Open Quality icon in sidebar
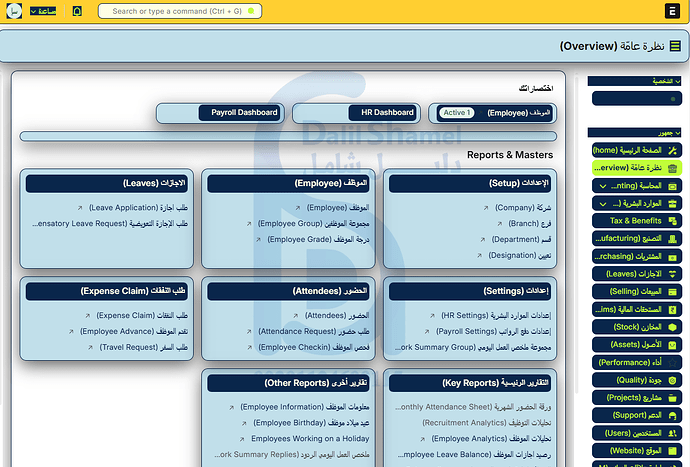The height and width of the screenshot is (467, 690). tap(672, 380)
